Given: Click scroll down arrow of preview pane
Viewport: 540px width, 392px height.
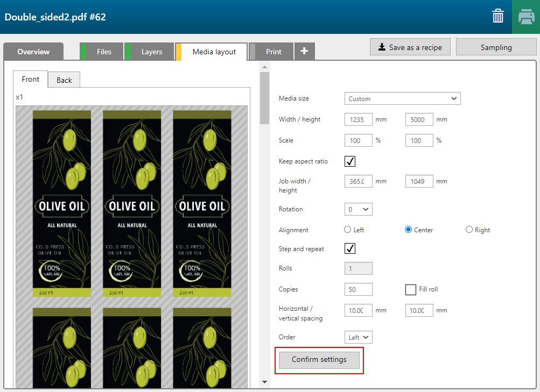Looking at the screenshot, I should 264,382.
